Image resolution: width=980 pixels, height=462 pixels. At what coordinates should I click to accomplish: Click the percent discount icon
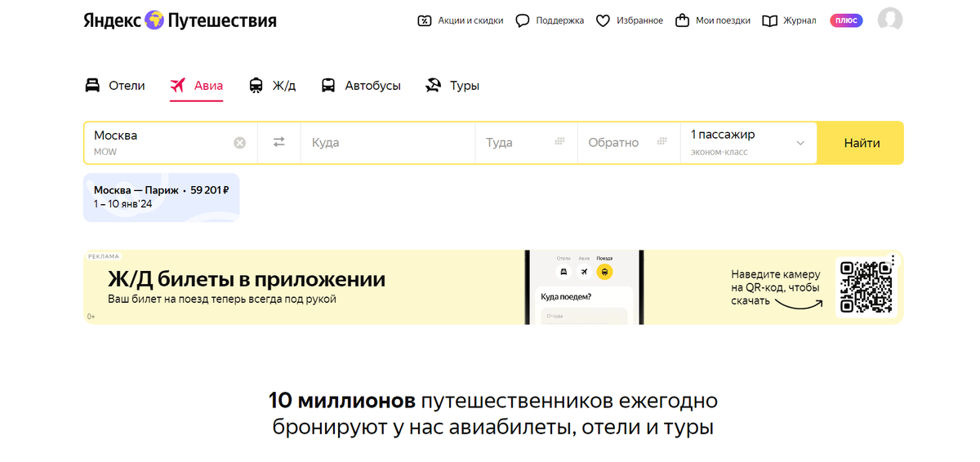[x=424, y=20]
